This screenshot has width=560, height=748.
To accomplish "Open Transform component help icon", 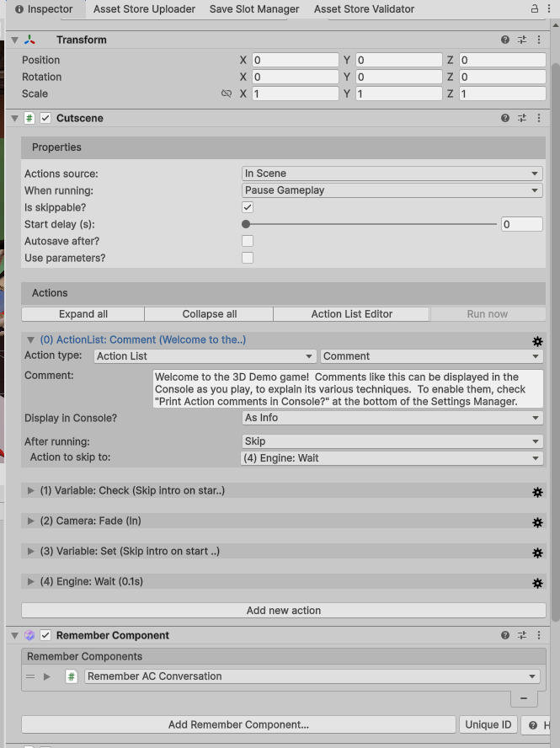I will click(505, 40).
